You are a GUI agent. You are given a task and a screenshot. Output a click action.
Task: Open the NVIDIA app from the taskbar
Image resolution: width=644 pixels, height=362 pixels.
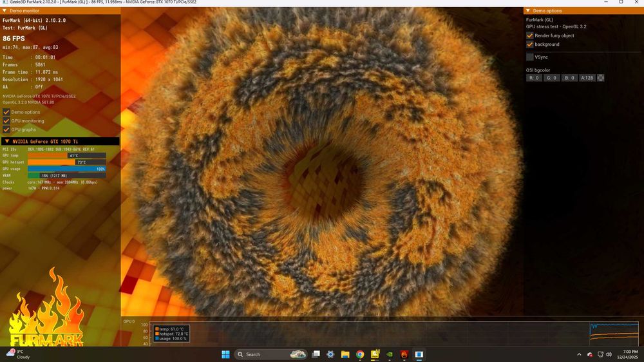tap(390, 354)
